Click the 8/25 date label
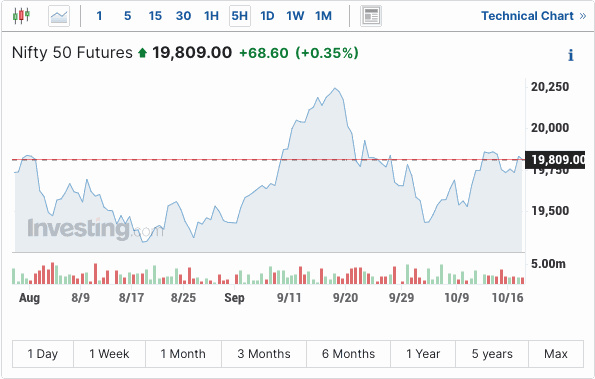This screenshot has width=595, height=379. (x=183, y=298)
